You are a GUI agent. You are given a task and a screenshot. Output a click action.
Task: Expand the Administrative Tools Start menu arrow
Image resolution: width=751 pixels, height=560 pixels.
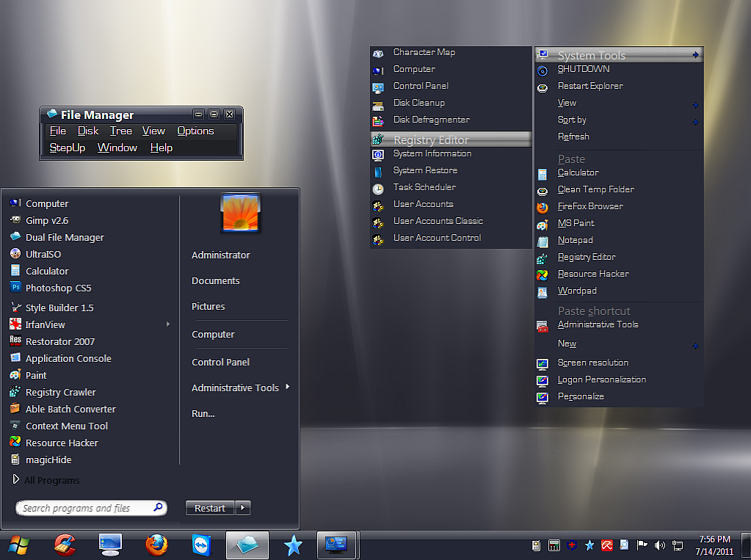tap(287, 388)
